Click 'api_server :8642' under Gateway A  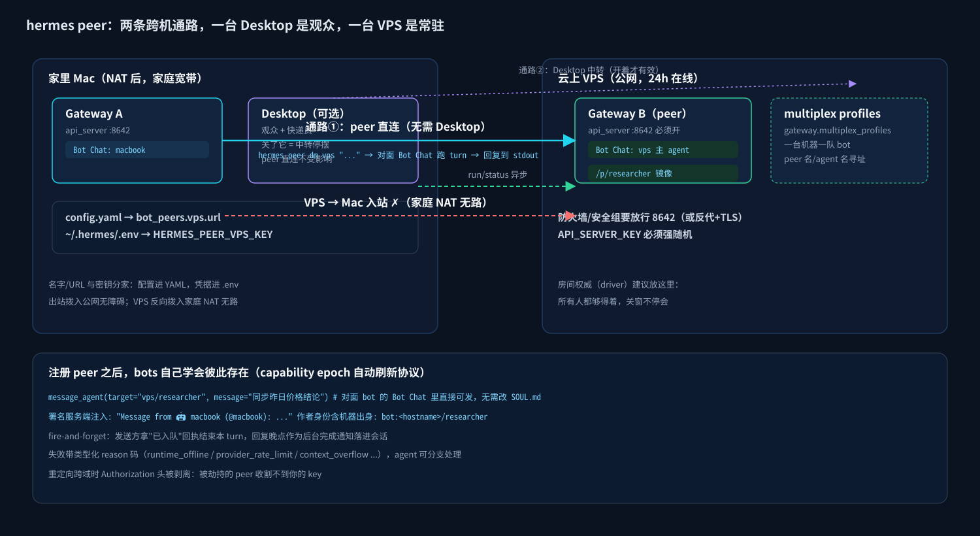97,131
